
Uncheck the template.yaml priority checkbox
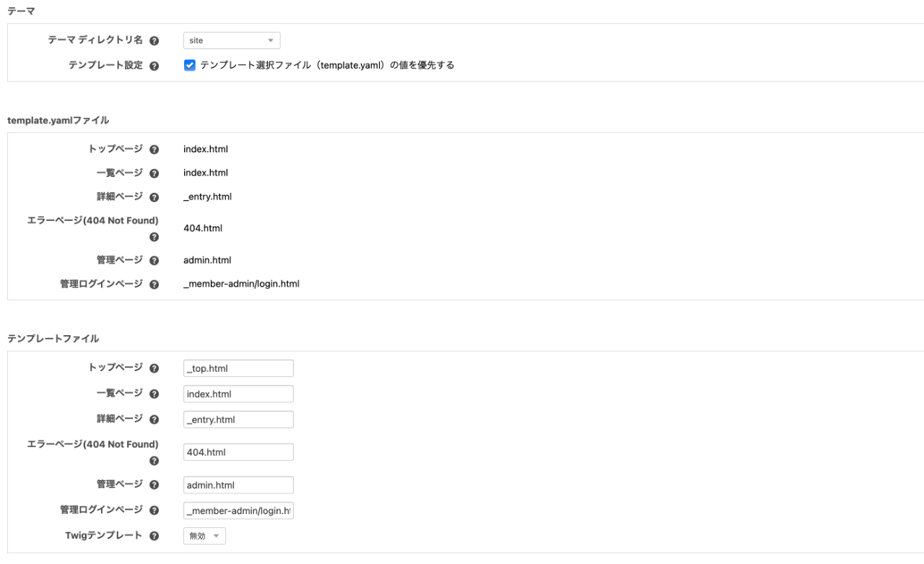[190, 65]
